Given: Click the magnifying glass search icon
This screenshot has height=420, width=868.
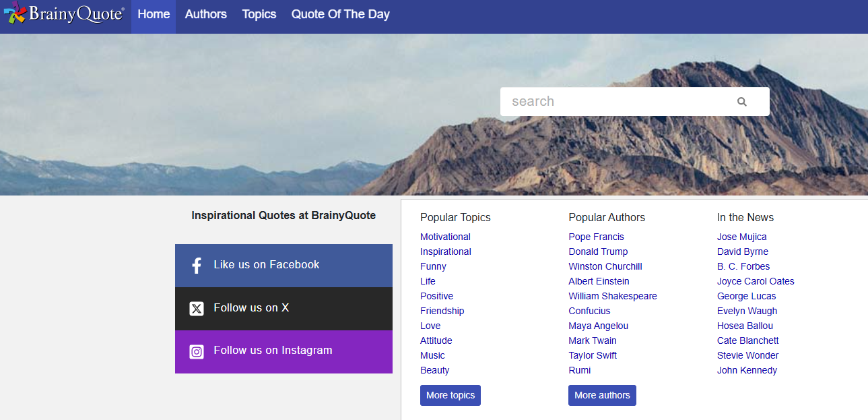Looking at the screenshot, I should pos(741,102).
